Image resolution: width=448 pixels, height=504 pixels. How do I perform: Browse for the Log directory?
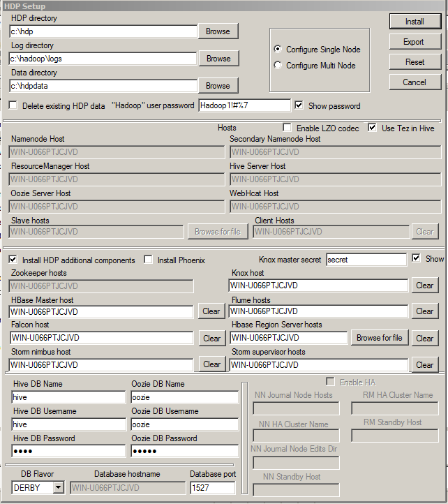click(218, 59)
